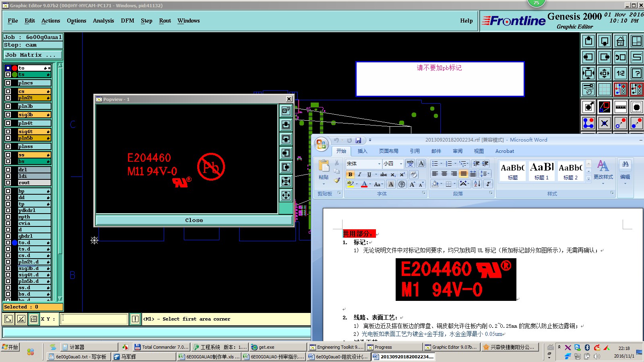Toggle checkbox for layer sig3b
Viewport: 644px width, 362px height.
(x=8, y=115)
